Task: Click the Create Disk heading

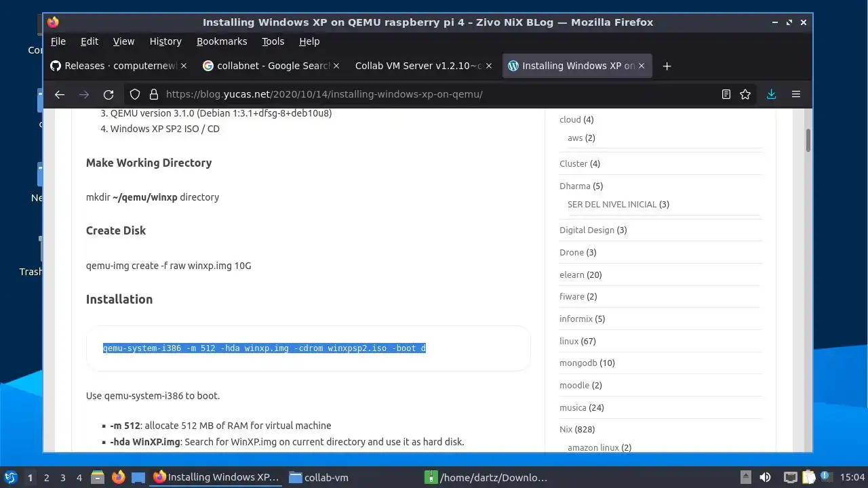Action: (116, 230)
